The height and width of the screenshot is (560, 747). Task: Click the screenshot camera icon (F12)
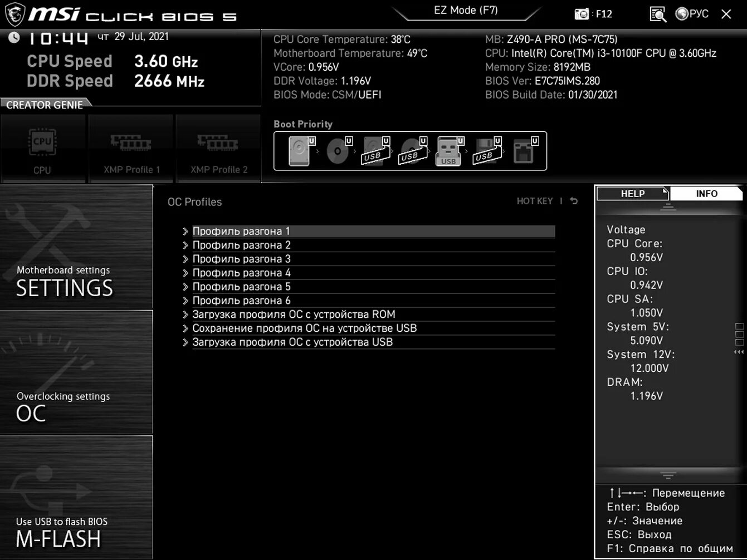pos(582,14)
